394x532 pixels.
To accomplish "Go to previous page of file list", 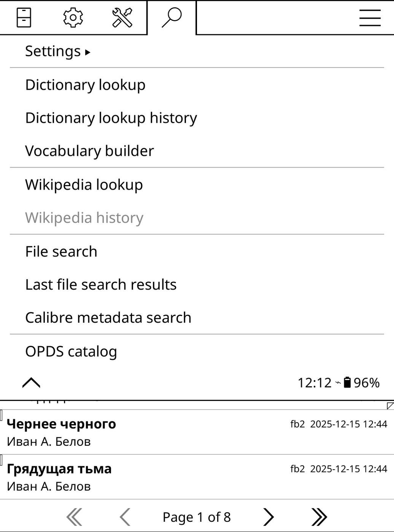I will pos(125,517).
